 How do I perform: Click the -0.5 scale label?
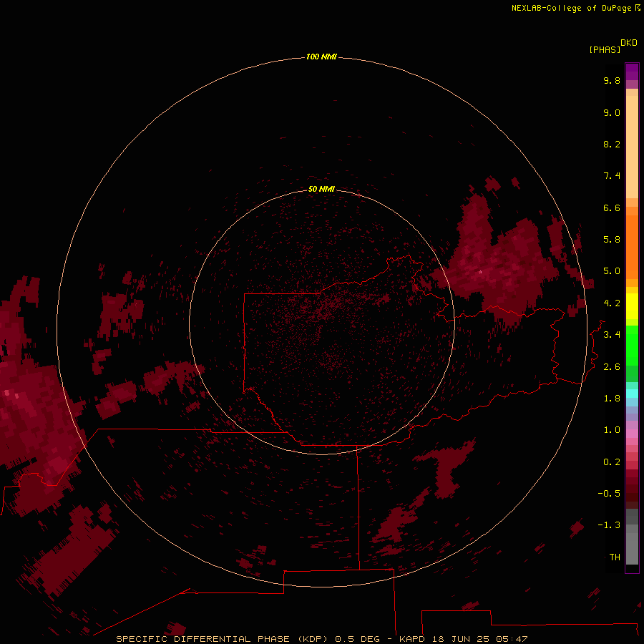[x=609, y=494]
